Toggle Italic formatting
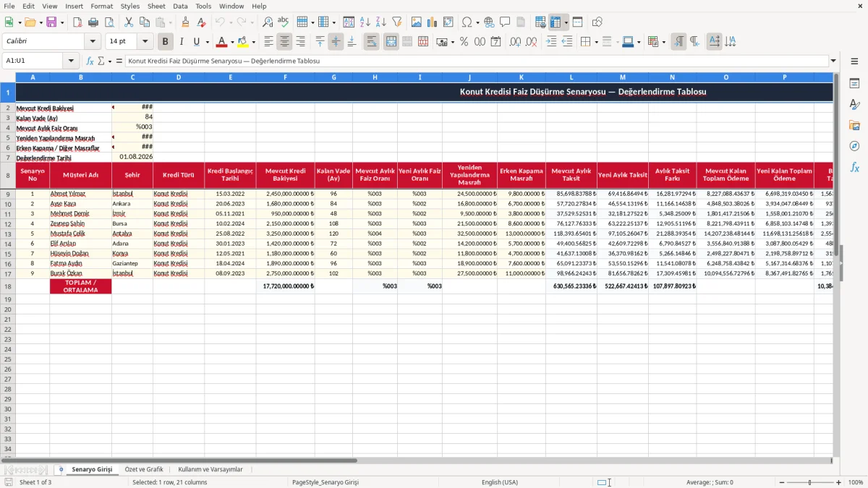Screen dimensions: 868x488 coord(182,42)
